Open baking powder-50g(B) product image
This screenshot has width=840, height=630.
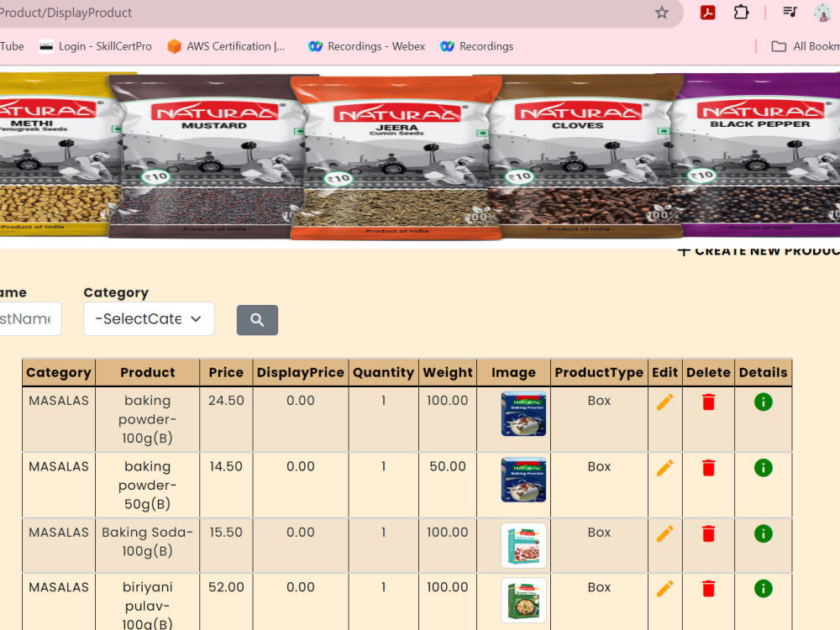pyautogui.click(x=523, y=480)
